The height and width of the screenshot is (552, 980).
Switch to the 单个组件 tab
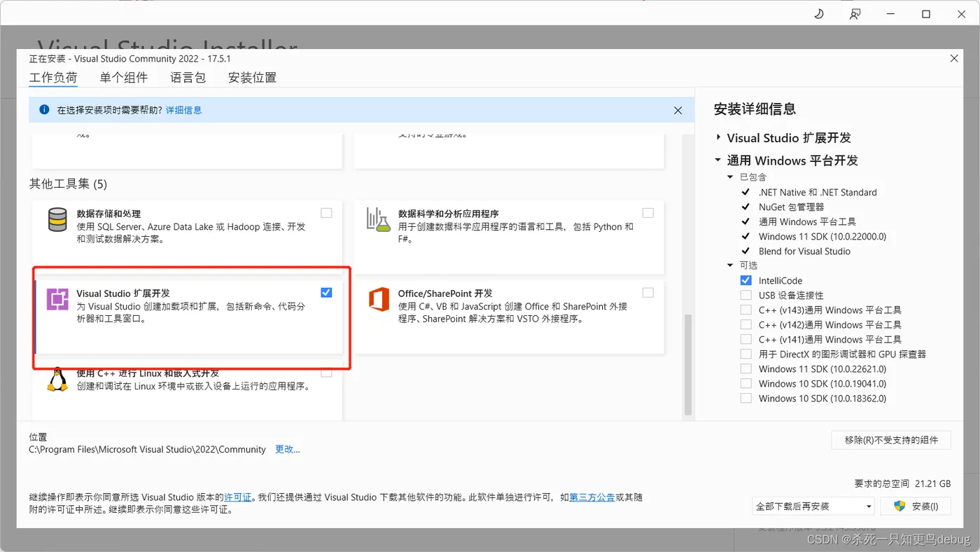tap(124, 78)
